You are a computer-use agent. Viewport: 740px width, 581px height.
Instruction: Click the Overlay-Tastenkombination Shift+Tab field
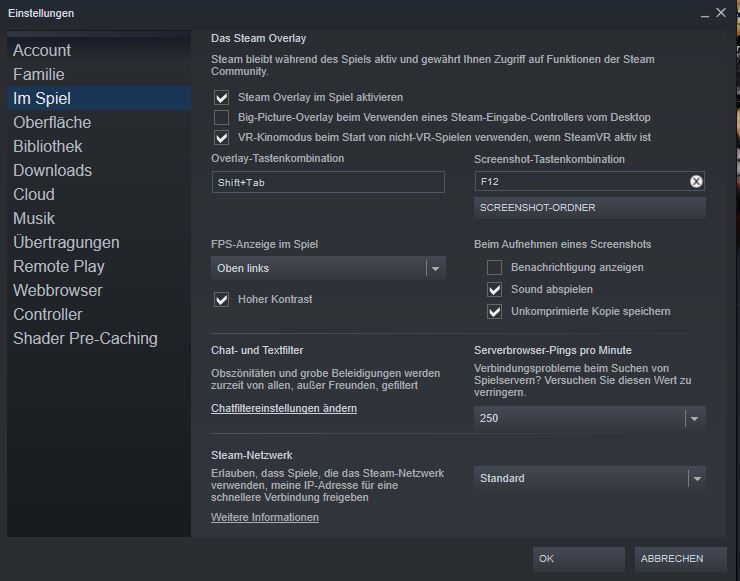click(x=328, y=182)
